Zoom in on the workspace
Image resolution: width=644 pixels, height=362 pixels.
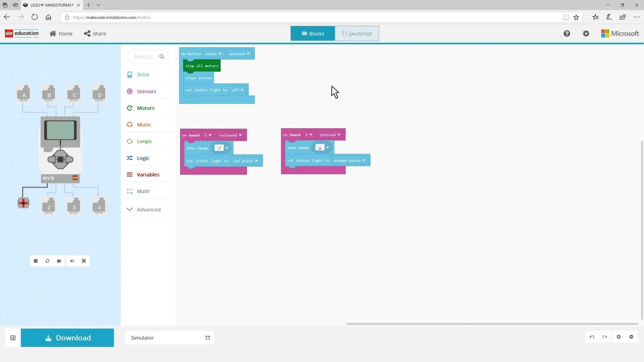coord(619,337)
